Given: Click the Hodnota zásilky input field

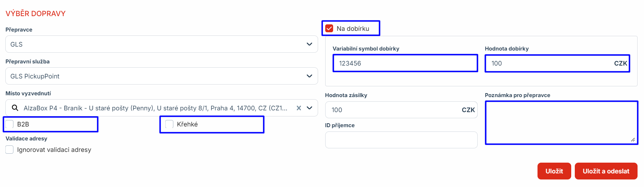Looking at the screenshot, I should [x=393, y=110].
